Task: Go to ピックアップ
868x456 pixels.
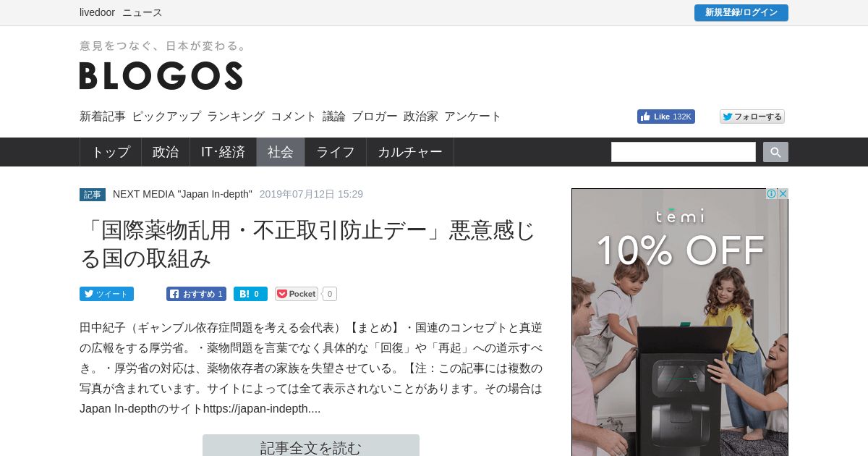Action: [166, 116]
